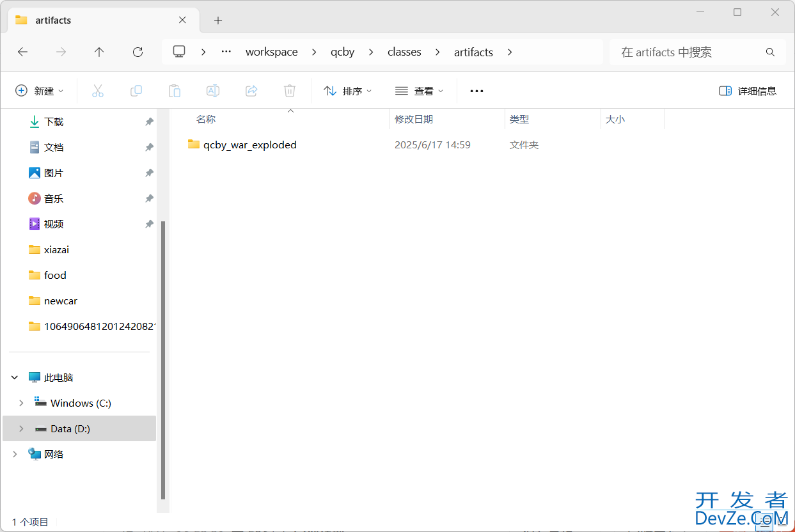
Task: Click classes in the breadcrumb path
Action: click(x=404, y=52)
